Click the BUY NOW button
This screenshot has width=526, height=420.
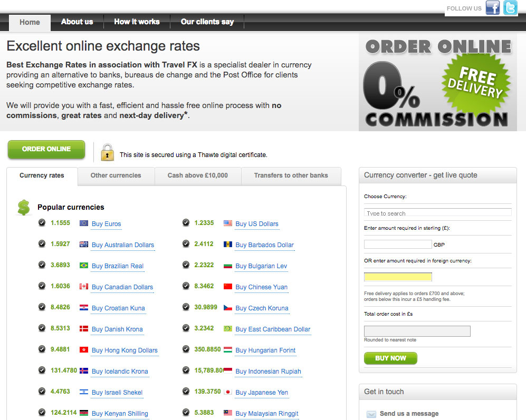click(x=390, y=358)
